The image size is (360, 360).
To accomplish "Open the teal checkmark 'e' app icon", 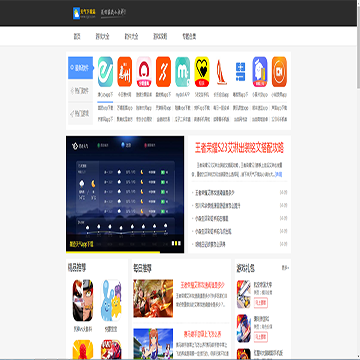I will [105, 72].
